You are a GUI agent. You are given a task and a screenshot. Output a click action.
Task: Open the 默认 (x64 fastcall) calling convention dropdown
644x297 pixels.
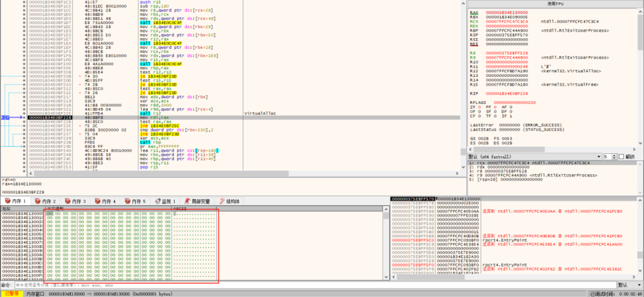(535, 156)
